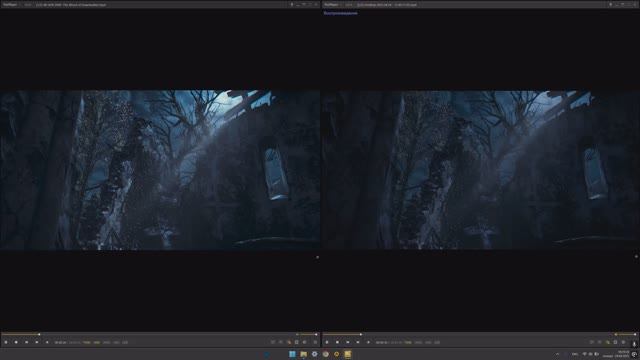The image size is (640, 360).
Task: Open a file using right player's eject icon
Action: point(368,342)
